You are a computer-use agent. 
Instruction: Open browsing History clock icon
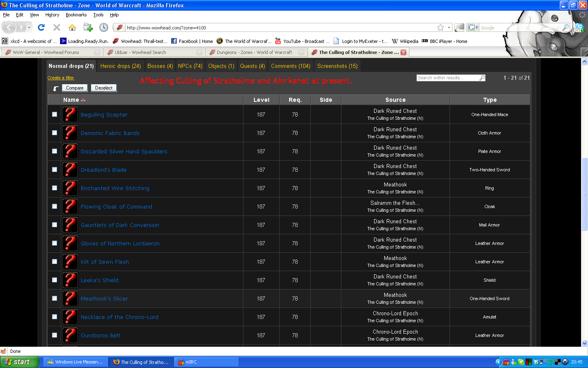pyautogui.click(x=104, y=27)
